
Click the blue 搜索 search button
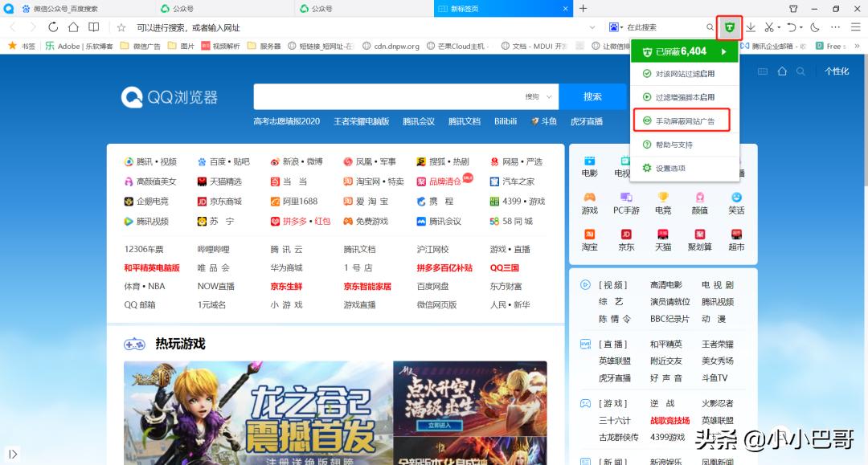tap(593, 96)
